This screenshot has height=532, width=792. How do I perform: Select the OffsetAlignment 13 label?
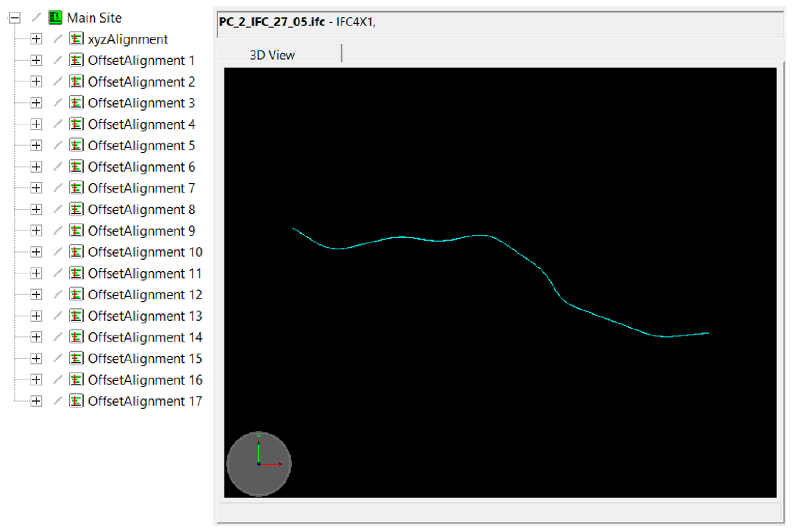pyautogui.click(x=145, y=316)
